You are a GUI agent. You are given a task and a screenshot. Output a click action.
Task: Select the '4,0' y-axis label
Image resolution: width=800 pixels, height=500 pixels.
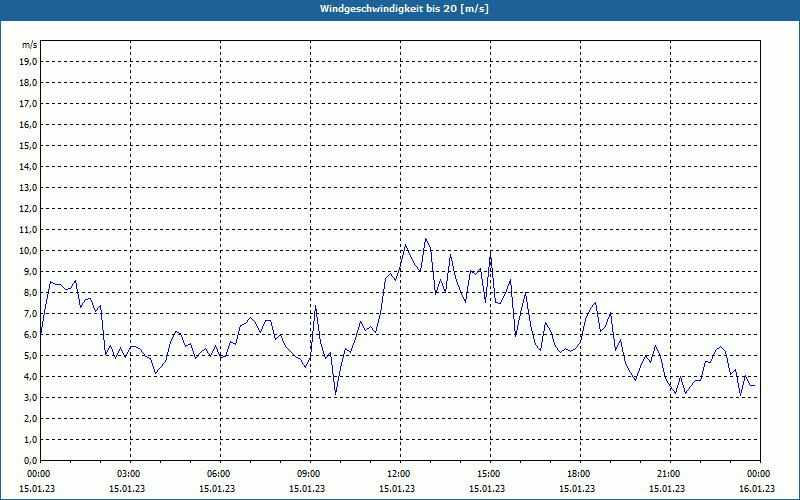tap(30, 377)
